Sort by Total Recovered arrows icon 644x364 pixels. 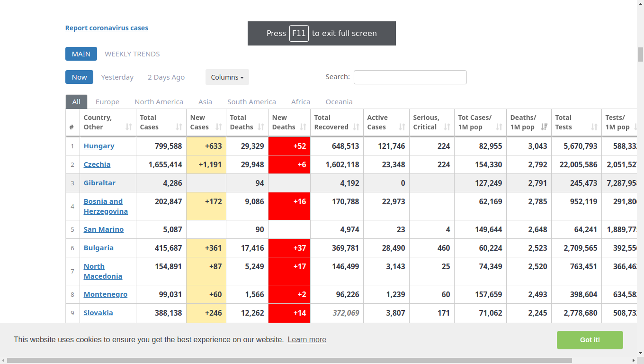click(356, 127)
